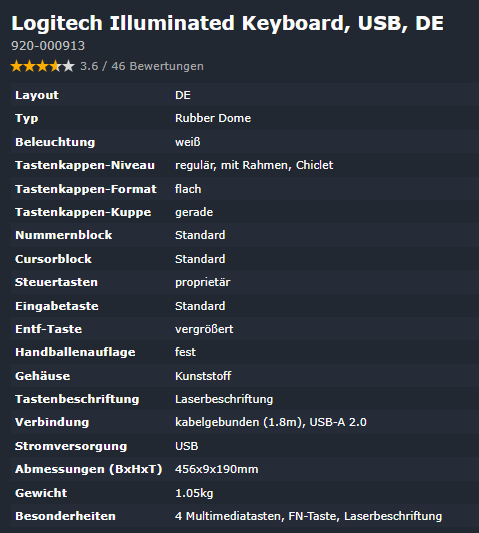
Task: Click the Steuertasten value proprietär
Action: point(202,282)
